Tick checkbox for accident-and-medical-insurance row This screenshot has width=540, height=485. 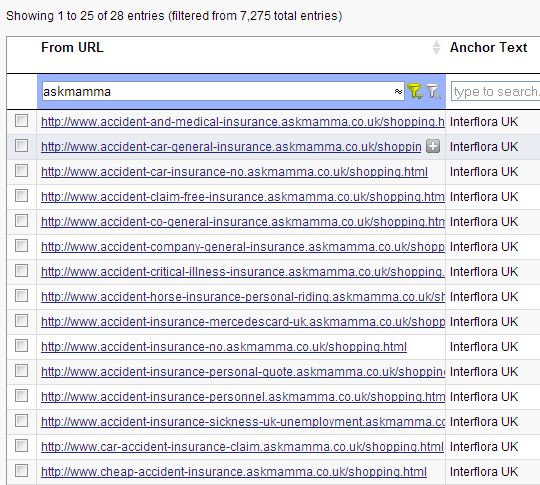(21, 121)
